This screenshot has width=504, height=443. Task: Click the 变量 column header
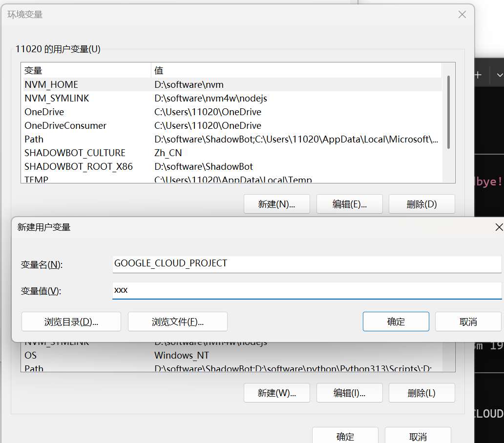coord(86,70)
